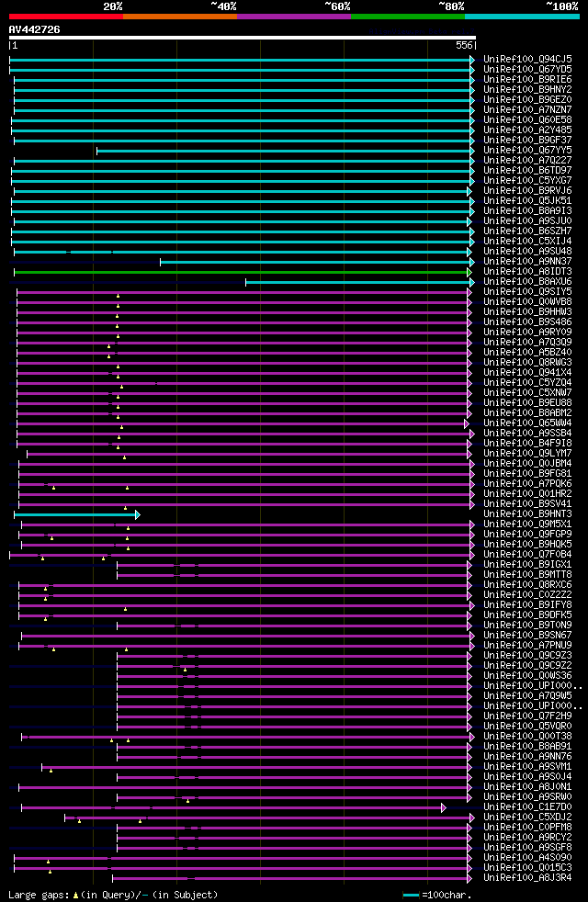588x902 pixels.
Task: Select label UniRef100_B9IGX1
Action: click(527, 565)
